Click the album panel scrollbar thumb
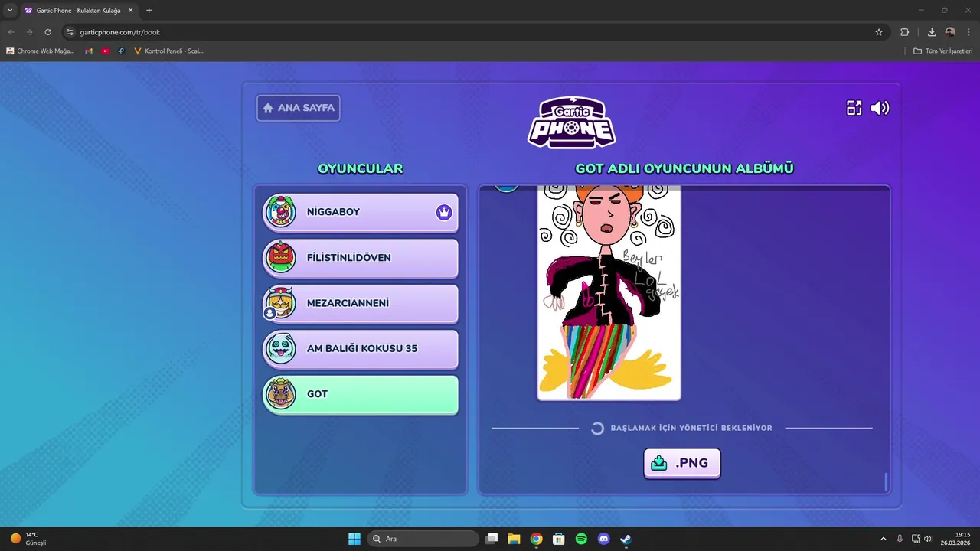Image resolution: width=980 pixels, height=551 pixels. (x=886, y=481)
